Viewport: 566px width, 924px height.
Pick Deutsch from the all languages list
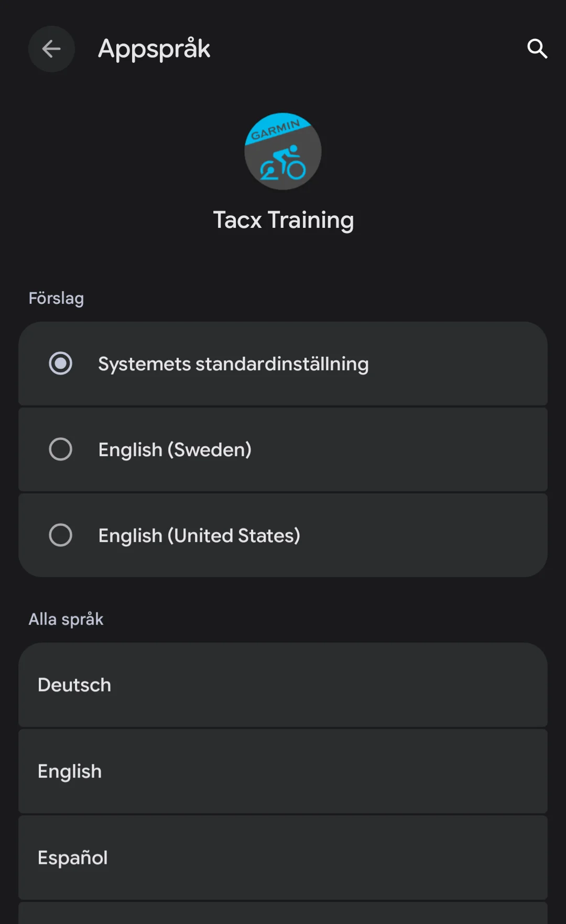[74, 685]
